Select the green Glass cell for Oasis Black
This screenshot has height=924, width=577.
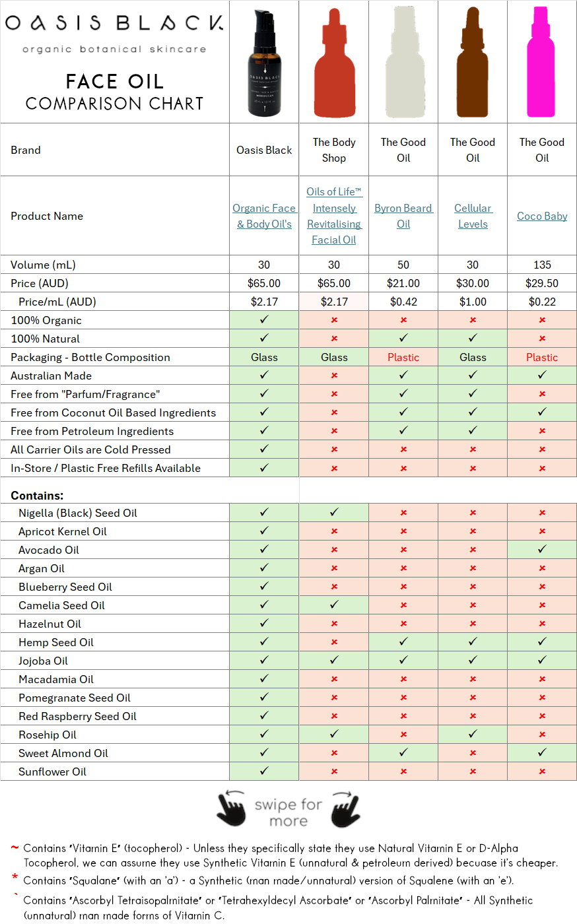click(263, 357)
